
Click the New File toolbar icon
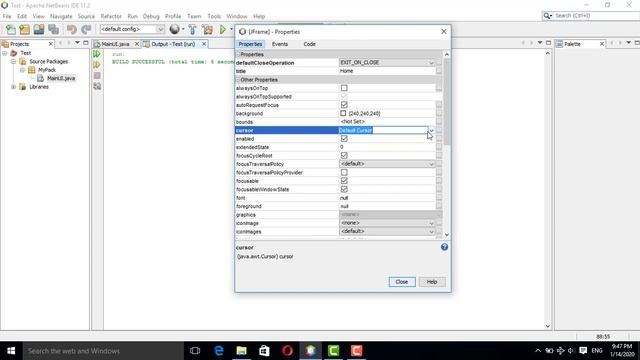[11, 29]
